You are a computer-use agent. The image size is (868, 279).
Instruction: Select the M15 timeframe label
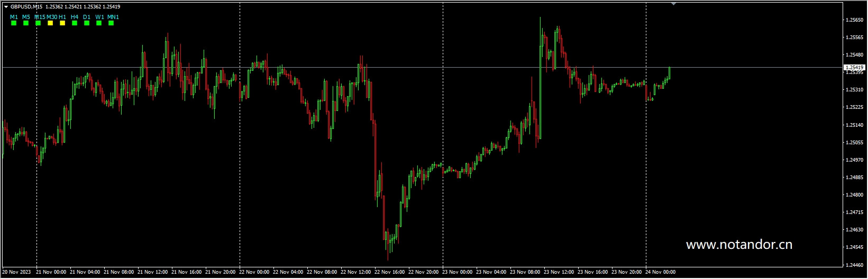(40, 17)
